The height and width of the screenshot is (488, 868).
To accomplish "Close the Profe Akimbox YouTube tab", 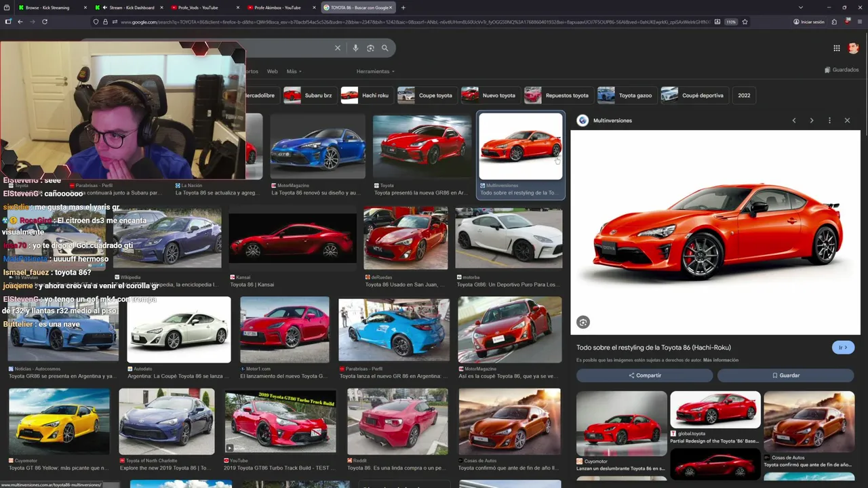I will coord(314,7).
